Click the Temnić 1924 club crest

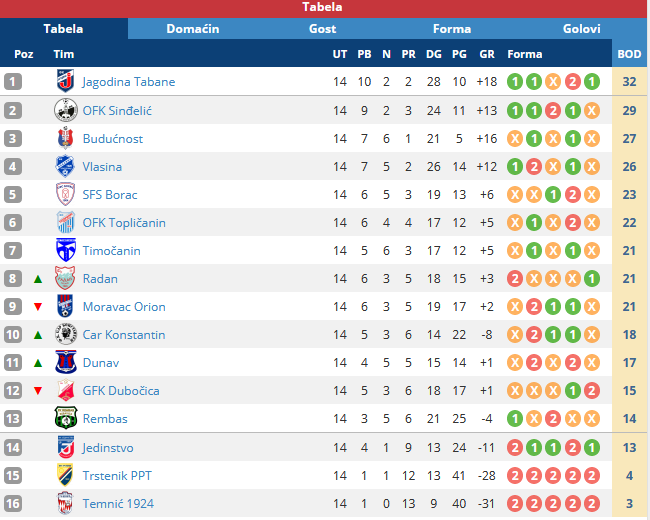coord(65,503)
